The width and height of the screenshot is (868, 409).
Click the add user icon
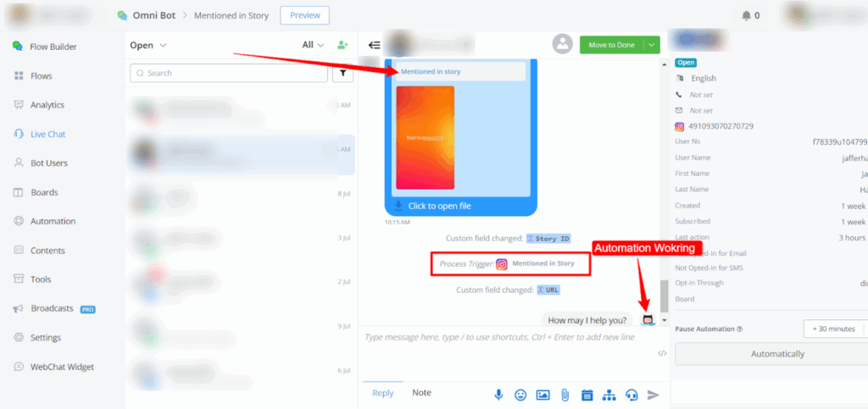342,45
